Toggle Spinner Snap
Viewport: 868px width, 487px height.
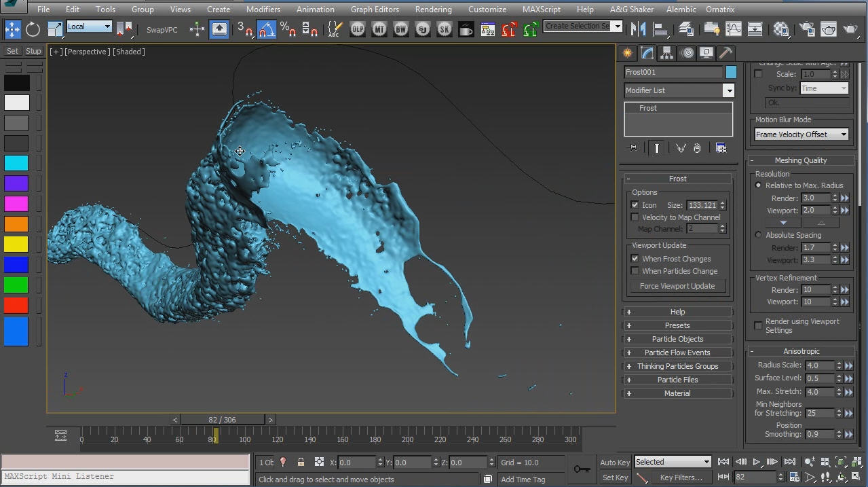coord(310,29)
